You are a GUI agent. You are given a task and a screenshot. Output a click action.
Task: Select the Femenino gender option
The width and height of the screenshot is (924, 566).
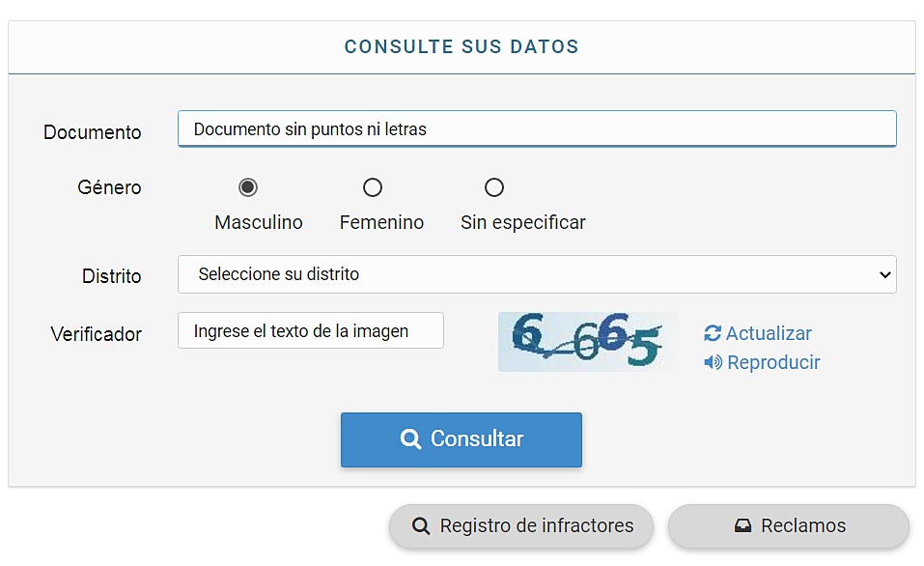tap(373, 187)
